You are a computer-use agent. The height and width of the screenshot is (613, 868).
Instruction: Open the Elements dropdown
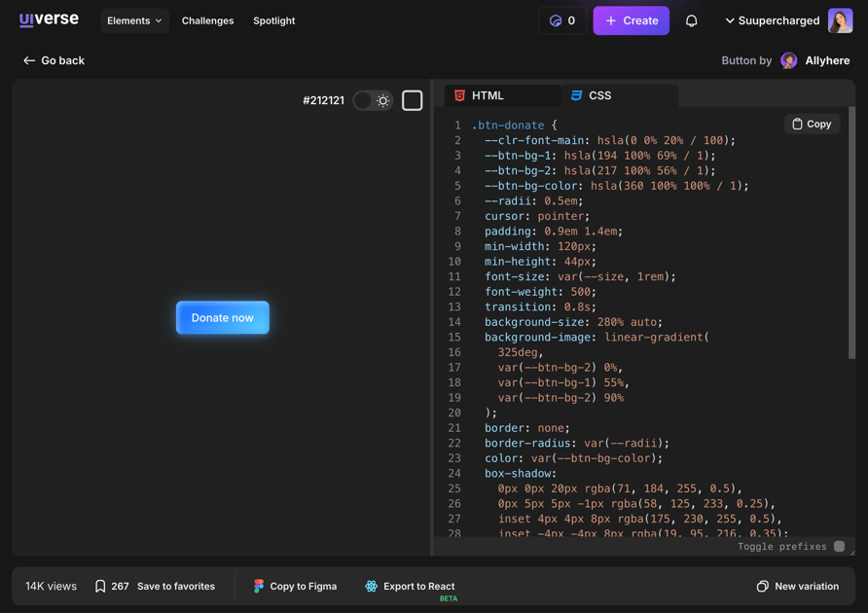coord(134,19)
